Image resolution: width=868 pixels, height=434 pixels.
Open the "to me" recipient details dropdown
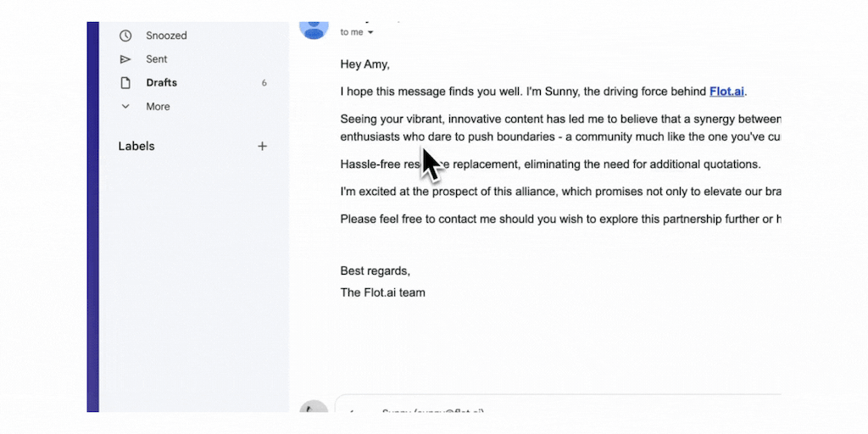pos(370,32)
